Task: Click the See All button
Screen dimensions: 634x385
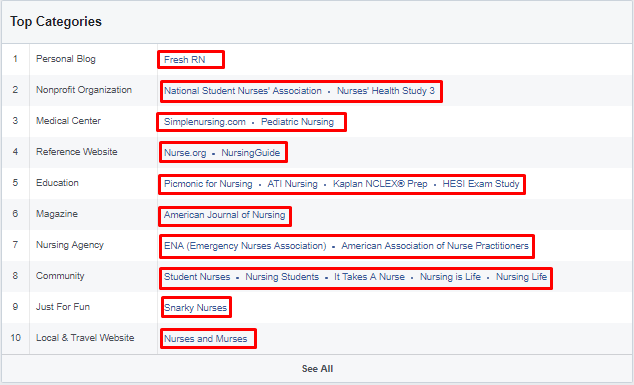Action: pyautogui.click(x=317, y=369)
